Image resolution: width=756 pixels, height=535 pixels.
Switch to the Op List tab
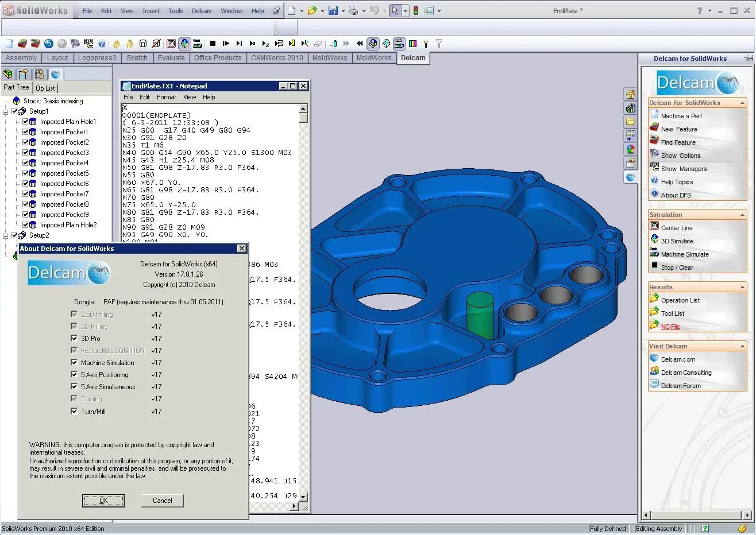pos(45,88)
